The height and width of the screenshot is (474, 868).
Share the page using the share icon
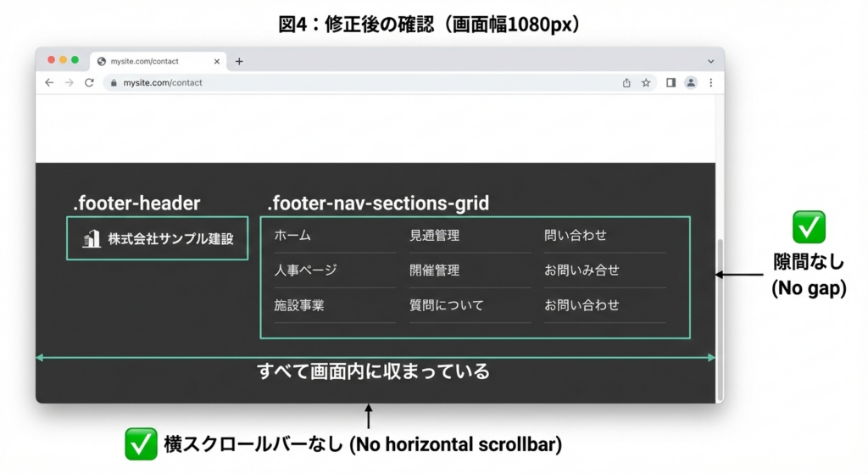[626, 82]
